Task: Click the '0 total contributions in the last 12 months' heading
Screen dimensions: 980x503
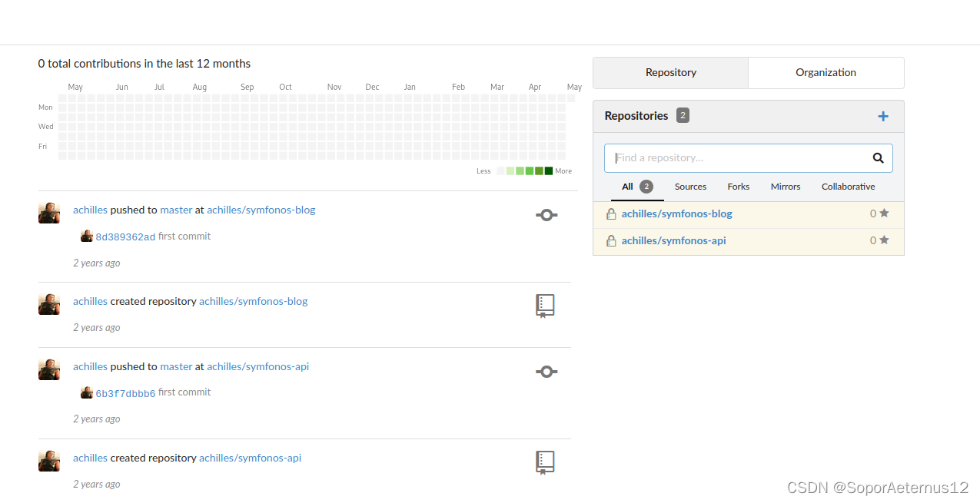Action: (x=145, y=64)
